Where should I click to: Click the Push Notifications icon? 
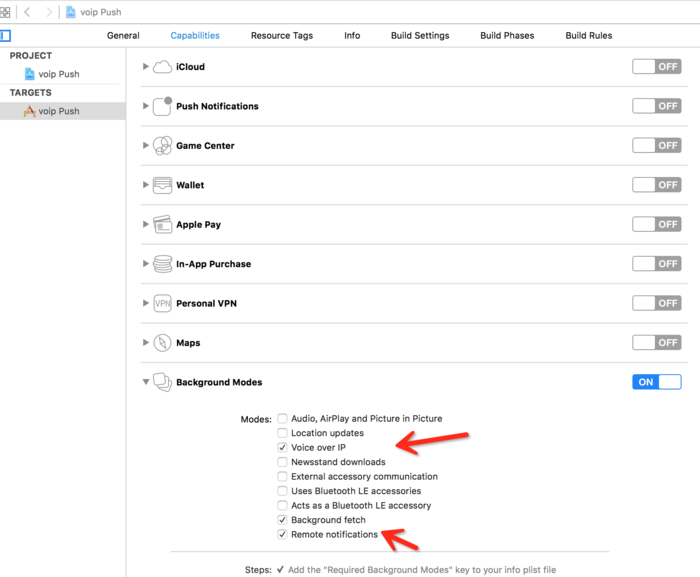pos(162,106)
